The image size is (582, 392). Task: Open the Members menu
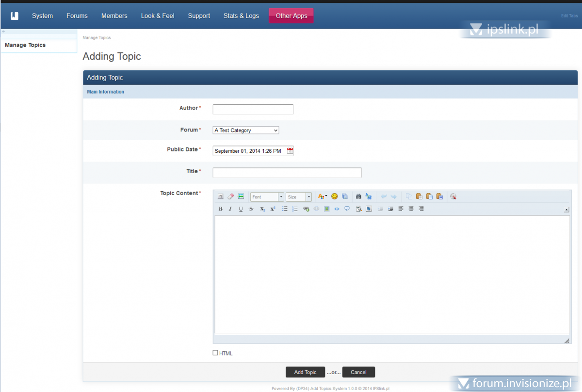[x=114, y=16]
